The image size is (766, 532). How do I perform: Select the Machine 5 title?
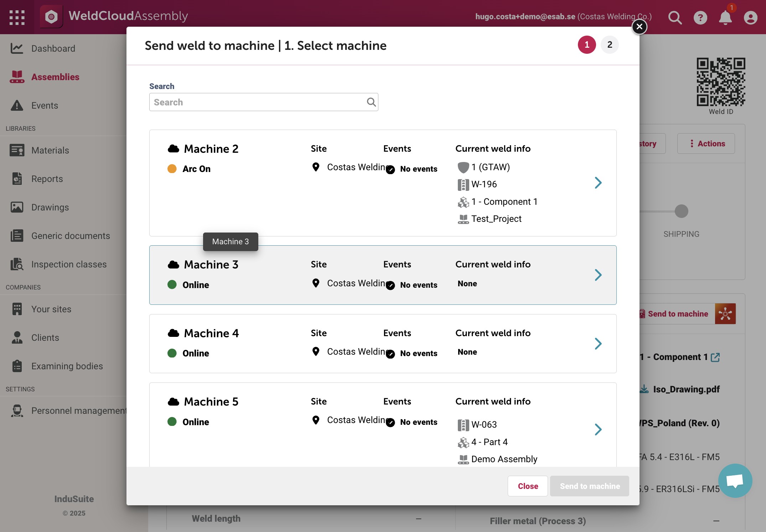[211, 402]
